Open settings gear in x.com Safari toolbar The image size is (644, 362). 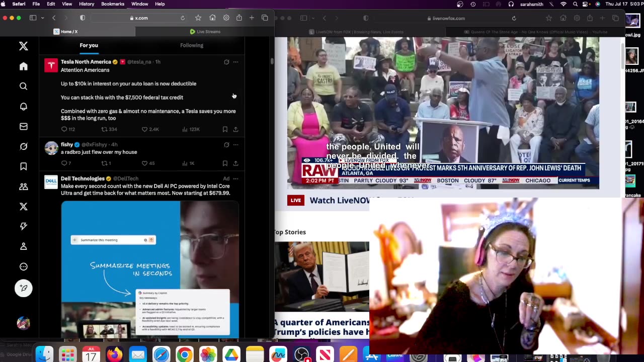[x=226, y=18]
